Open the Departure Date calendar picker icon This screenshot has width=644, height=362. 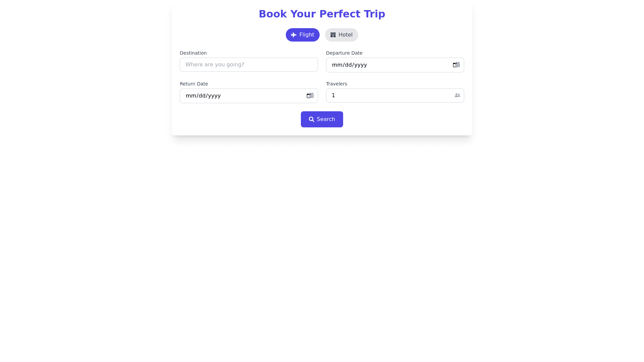coord(456,65)
